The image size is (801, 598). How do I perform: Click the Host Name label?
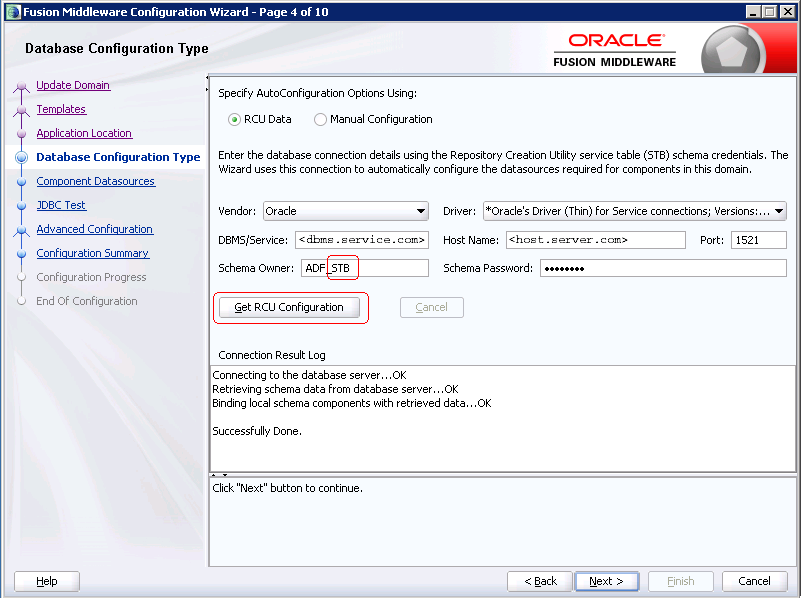pos(471,240)
